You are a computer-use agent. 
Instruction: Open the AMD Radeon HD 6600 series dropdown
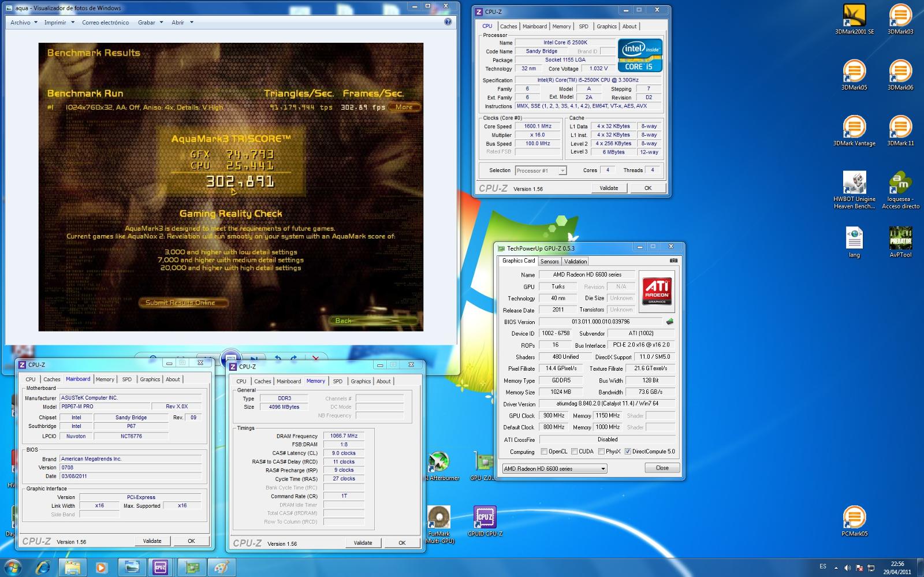point(554,468)
